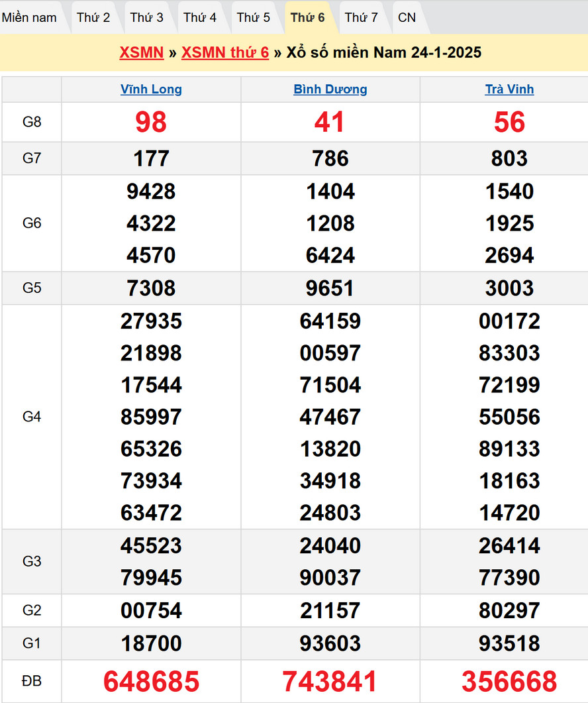This screenshot has width=588, height=703.
Task: Go to the Thứ 4 tab
Action: (200, 17)
